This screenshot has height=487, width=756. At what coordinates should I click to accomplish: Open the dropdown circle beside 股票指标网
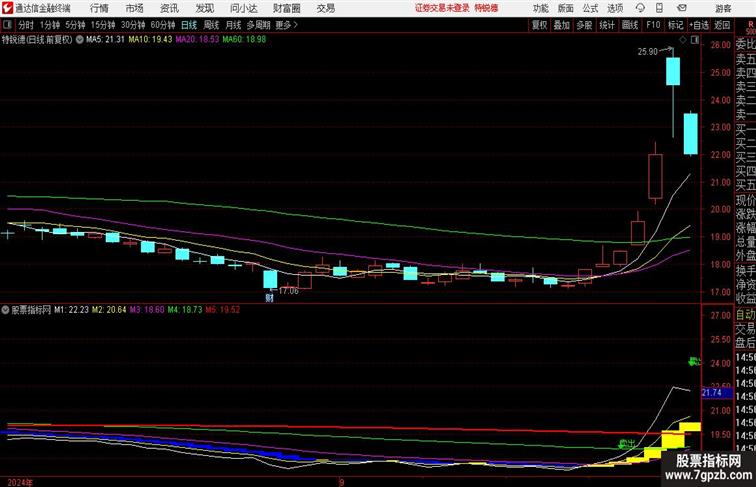pyautogui.click(x=5, y=310)
